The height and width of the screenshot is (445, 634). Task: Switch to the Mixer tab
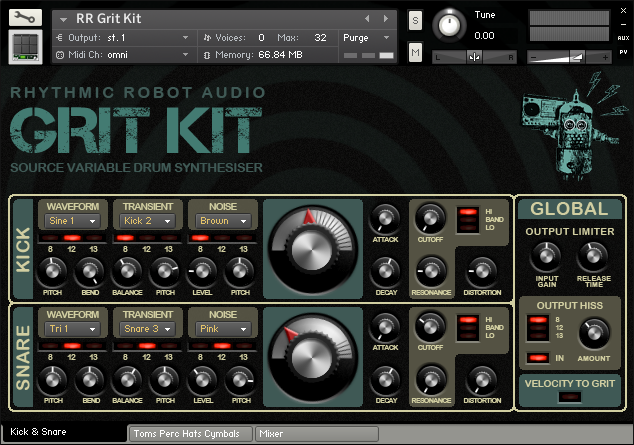click(317, 434)
